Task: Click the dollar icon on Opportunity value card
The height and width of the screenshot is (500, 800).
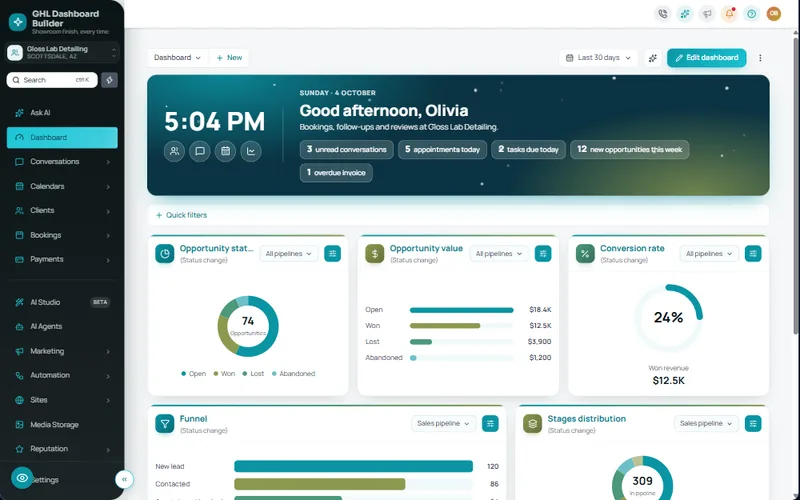Action: click(x=375, y=254)
